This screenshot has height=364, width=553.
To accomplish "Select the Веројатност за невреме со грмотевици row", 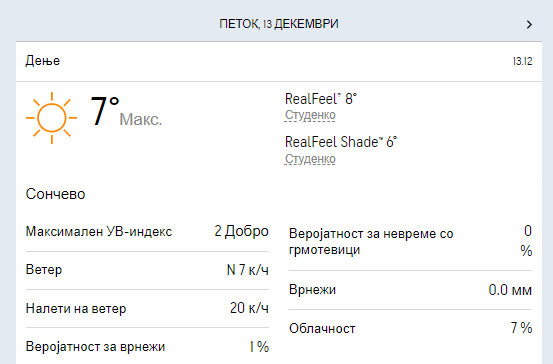I will click(411, 241).
